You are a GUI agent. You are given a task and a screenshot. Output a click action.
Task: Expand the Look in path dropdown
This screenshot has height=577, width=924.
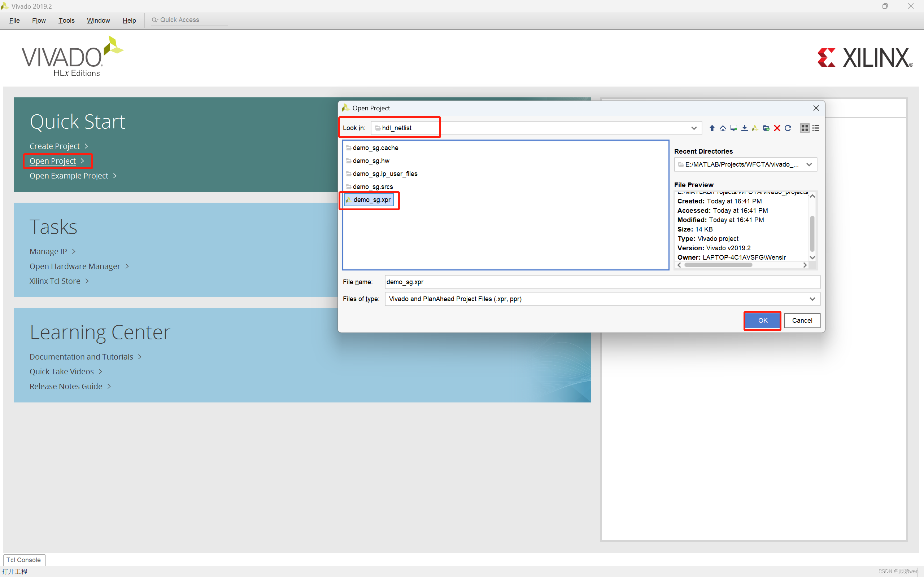tap(694, 128)
